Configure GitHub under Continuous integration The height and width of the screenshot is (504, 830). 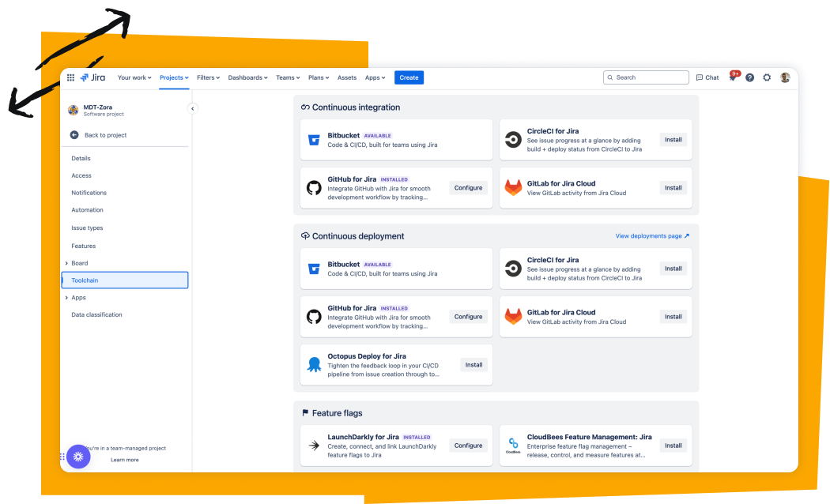468,188
